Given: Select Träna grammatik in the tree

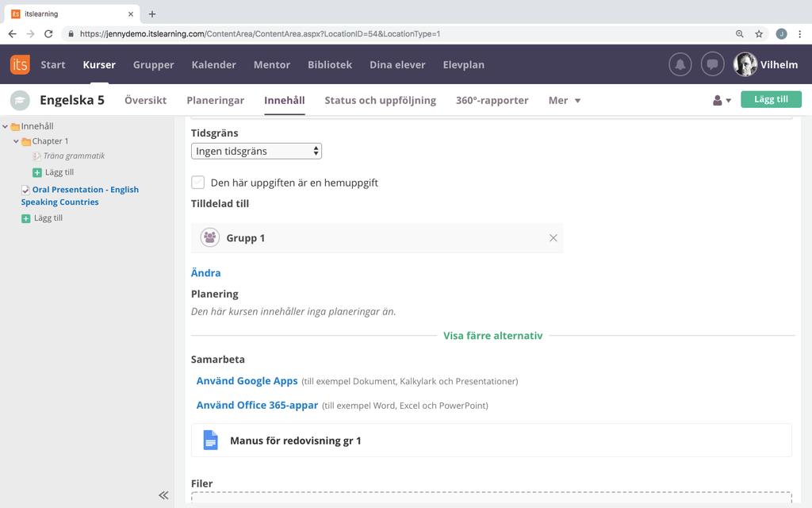Looking at the screenshot, I should (x=74, y=156).
